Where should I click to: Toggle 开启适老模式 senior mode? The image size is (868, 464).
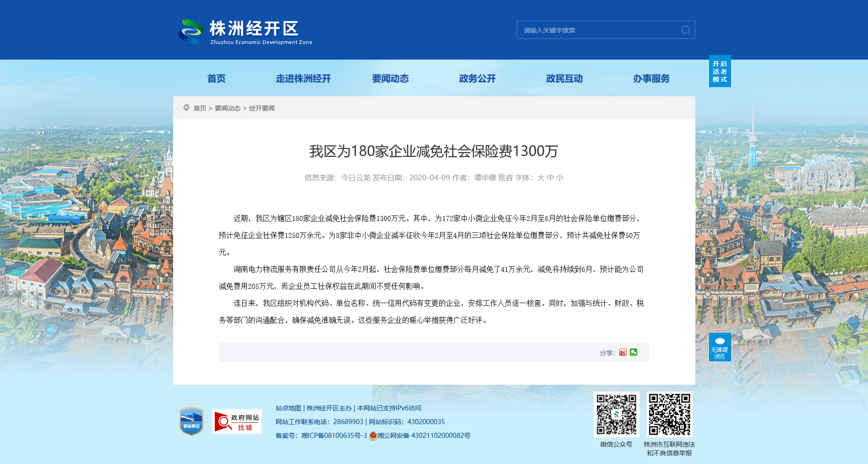pos(720,71)
